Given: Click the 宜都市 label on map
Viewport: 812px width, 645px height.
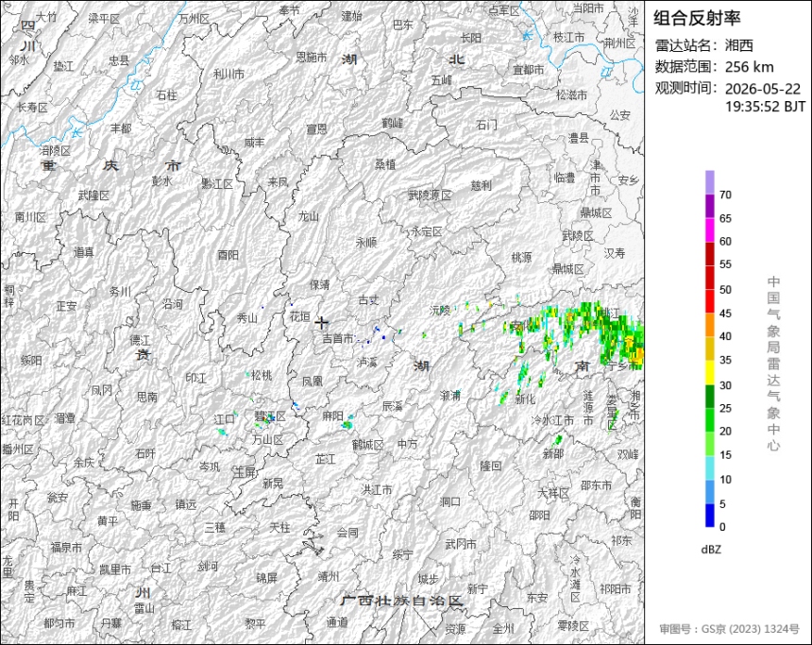Looking at the screenshot, I should tap(528, 70).
